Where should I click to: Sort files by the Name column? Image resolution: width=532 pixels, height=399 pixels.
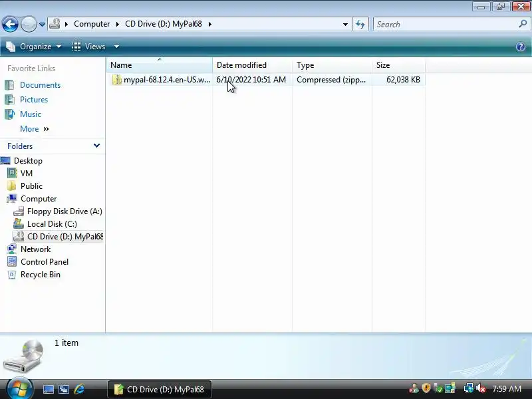coord(160,65)
